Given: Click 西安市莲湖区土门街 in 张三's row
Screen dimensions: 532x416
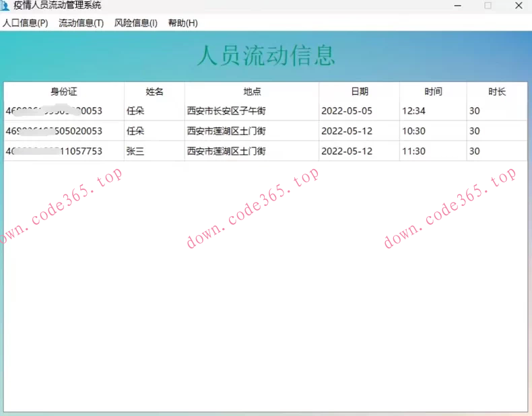Looking at the screenshot, I should 226,151.
